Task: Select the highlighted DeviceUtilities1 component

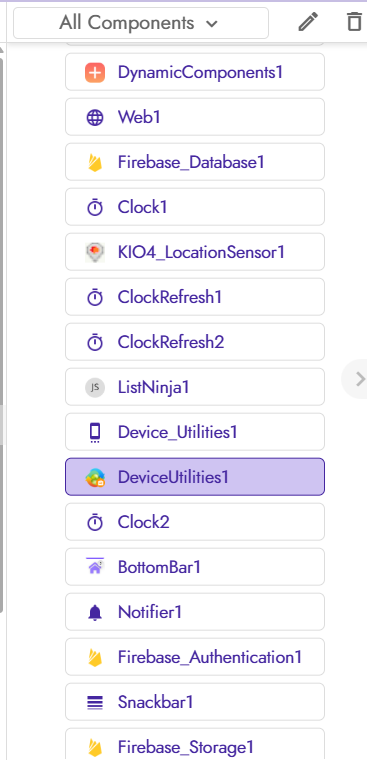Action: pyautogui.click(x=195, y=477)
